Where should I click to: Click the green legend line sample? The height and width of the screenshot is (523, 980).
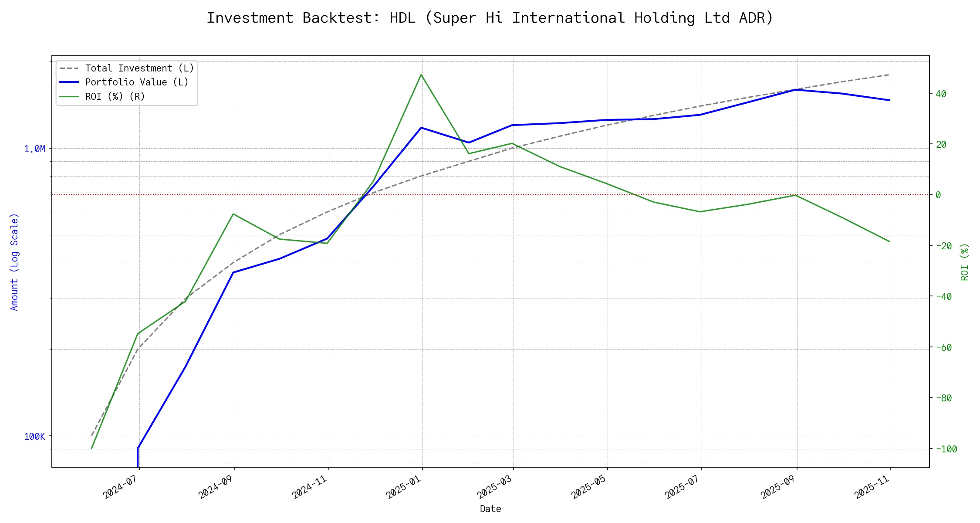pos(69,96)
